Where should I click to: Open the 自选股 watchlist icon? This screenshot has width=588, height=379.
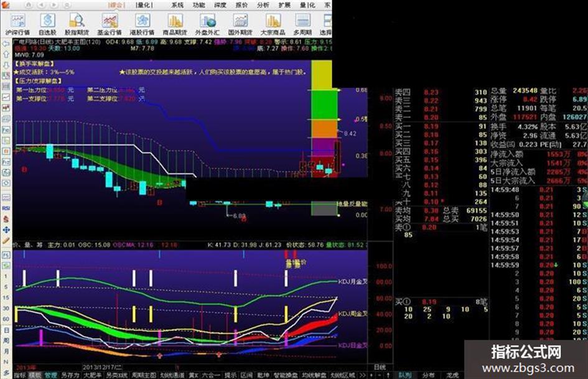coord(48,24)
